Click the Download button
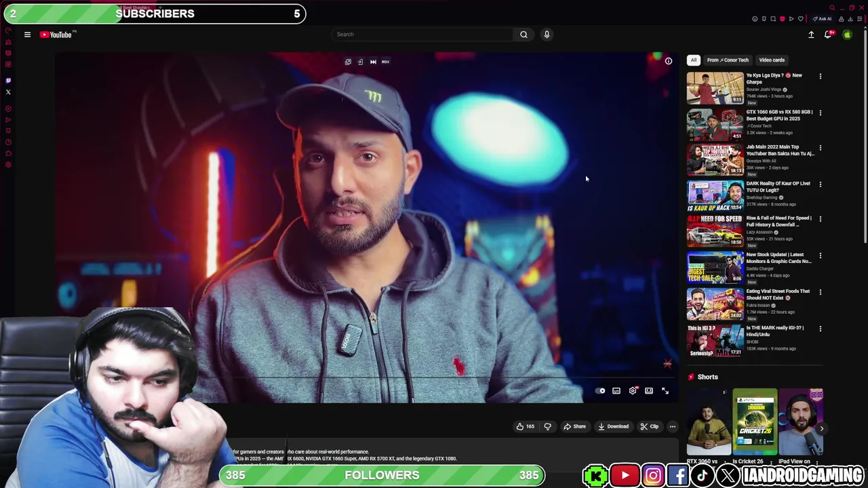The height and width of the screenshot is (488, 868). point(613,426)
